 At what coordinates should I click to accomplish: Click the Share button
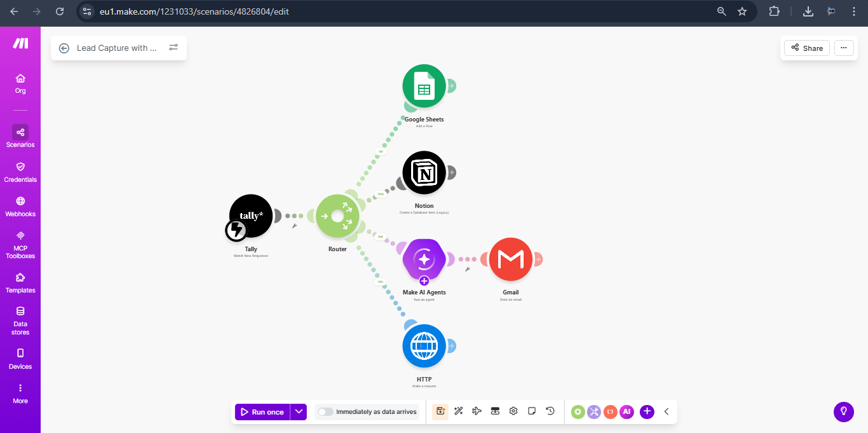807,48
